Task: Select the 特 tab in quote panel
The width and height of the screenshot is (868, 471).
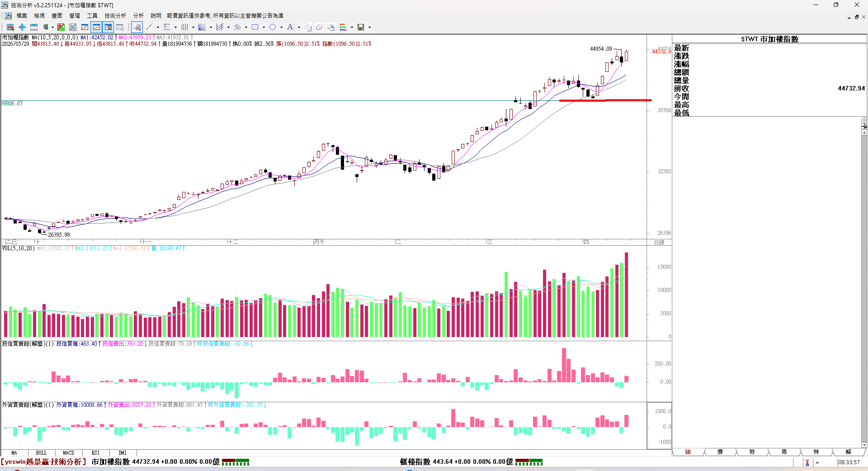Action: pos(816,452)
